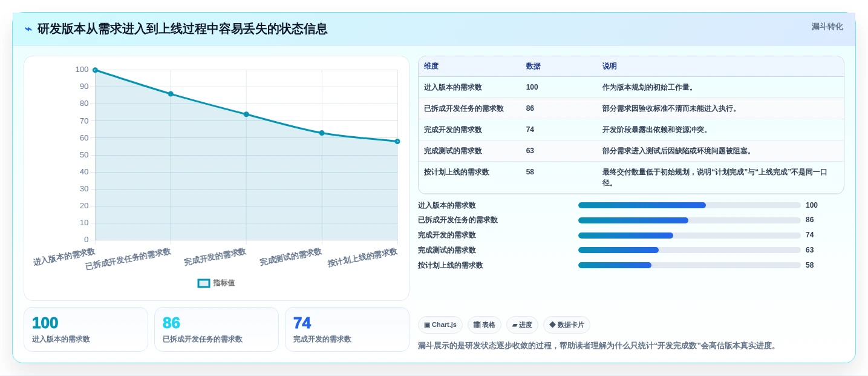Click the progress bar for 按计划上线的需求数
The image size is (868, 376).
tap(690, 265)
